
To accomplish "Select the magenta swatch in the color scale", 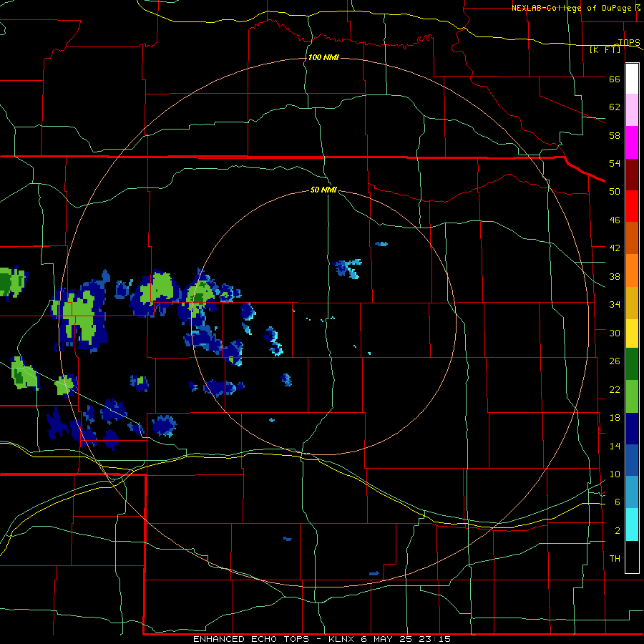I will click(x=632, y=142).
